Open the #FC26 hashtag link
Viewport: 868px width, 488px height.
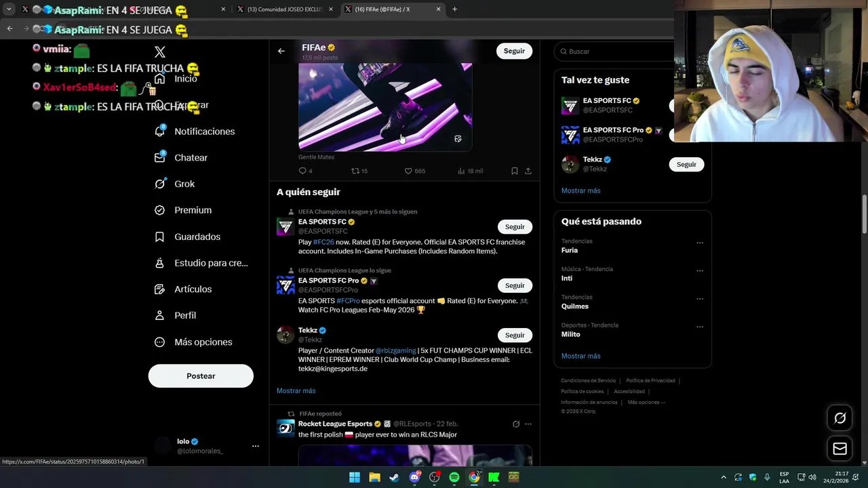pos(323,242)
